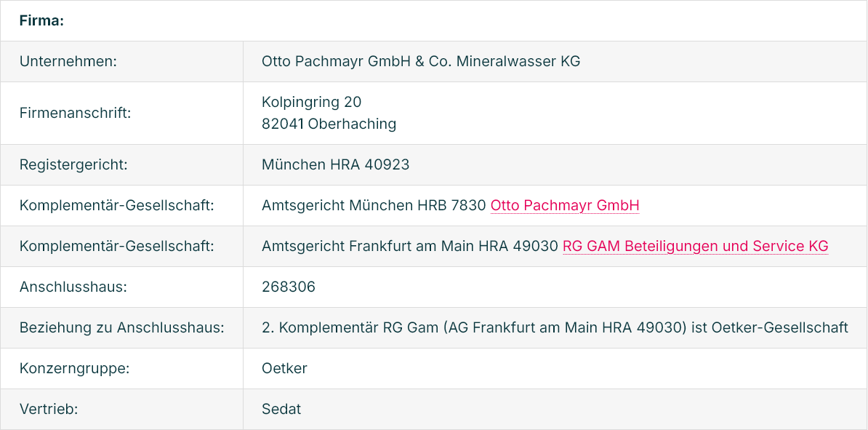Select the München HRA 40923 value
This screenshot has width=868, height=430.
(x=335, y=165)
